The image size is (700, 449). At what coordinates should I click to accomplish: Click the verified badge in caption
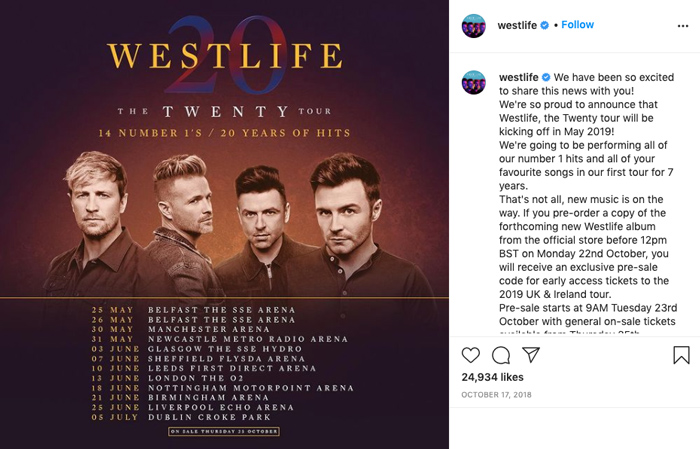click(546, 78)
